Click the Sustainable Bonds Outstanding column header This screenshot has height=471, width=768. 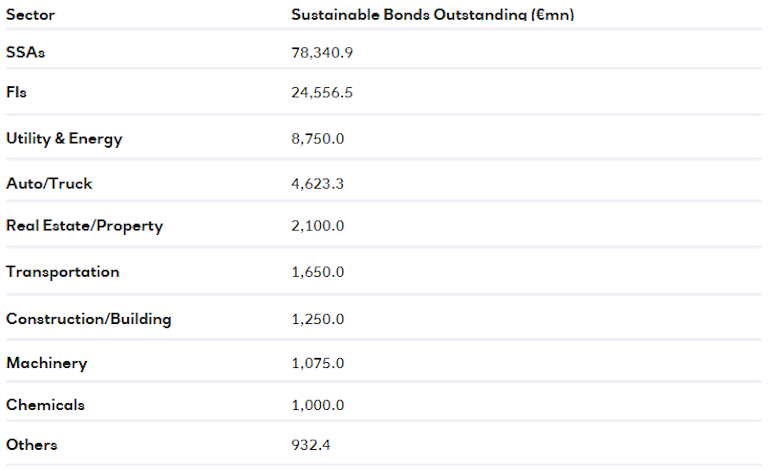coord(432,15)
